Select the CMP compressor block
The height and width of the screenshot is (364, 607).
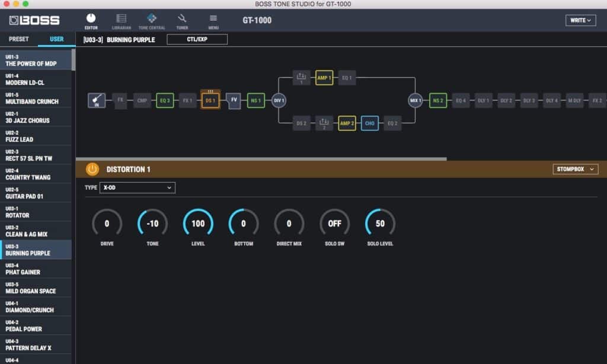(142, 101)
